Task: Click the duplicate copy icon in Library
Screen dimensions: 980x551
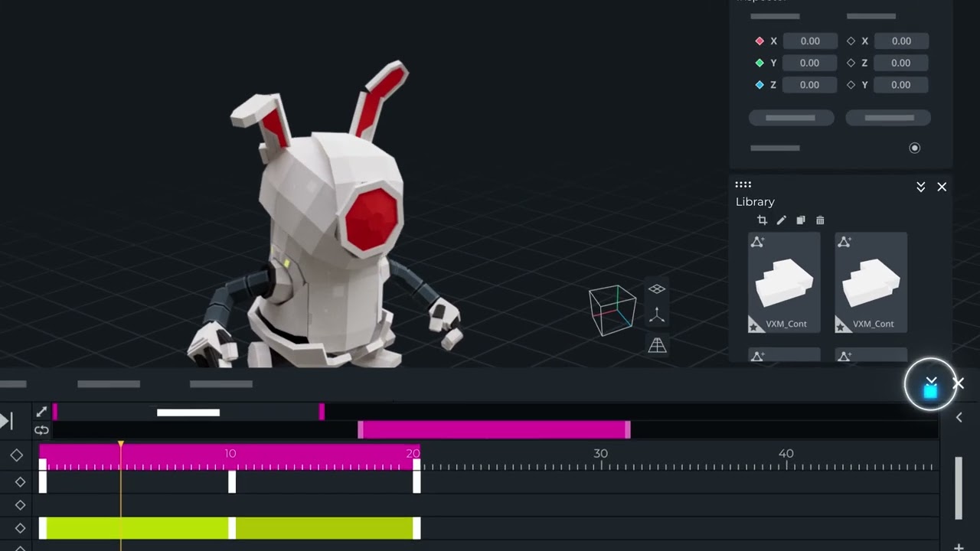Action: coord(801,220)
